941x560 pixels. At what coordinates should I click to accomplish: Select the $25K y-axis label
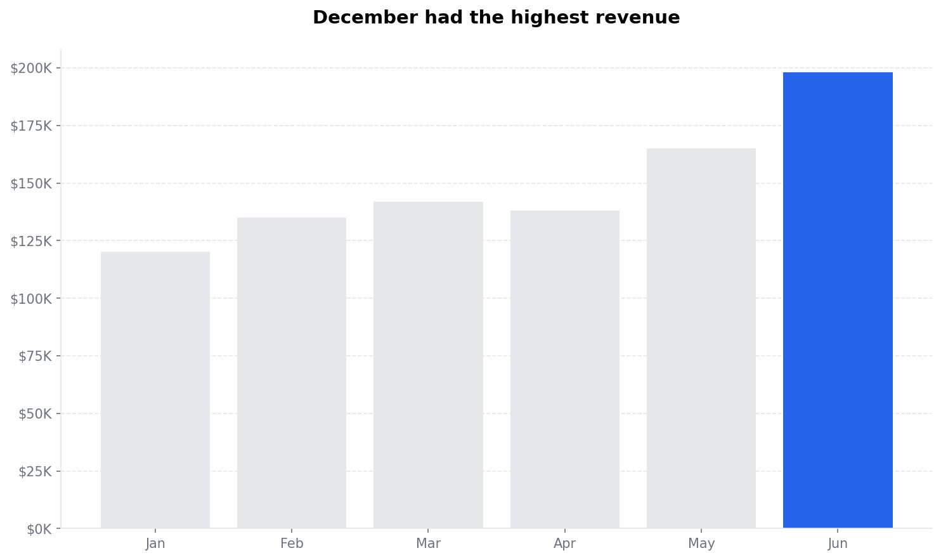[x=35, y=471]
